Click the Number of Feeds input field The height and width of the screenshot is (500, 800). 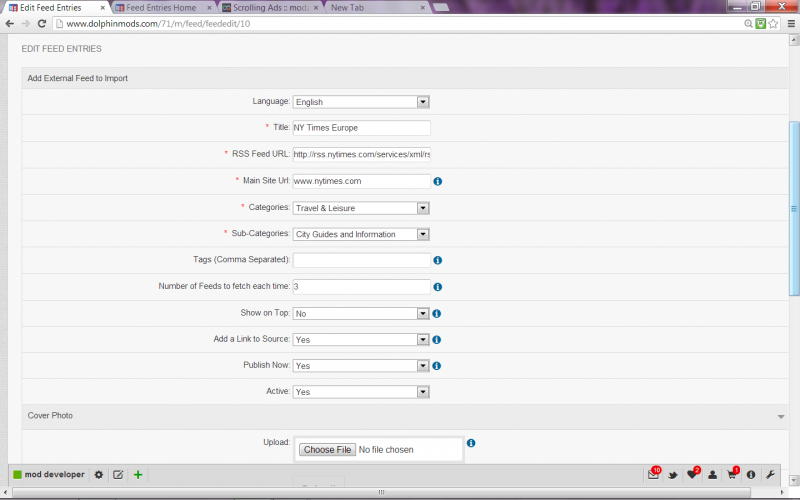click(x=361, y=287)
